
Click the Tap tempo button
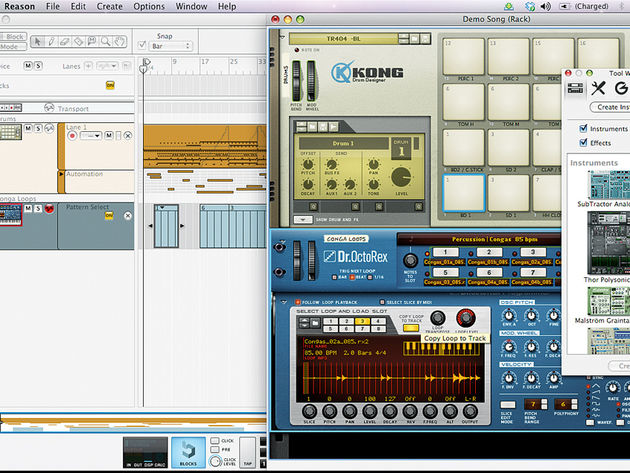[248, 453]
